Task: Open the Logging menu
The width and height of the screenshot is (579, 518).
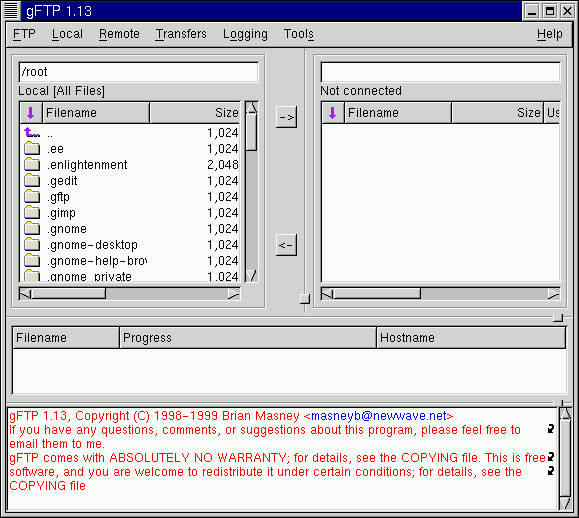Action: tap(245, 34)
